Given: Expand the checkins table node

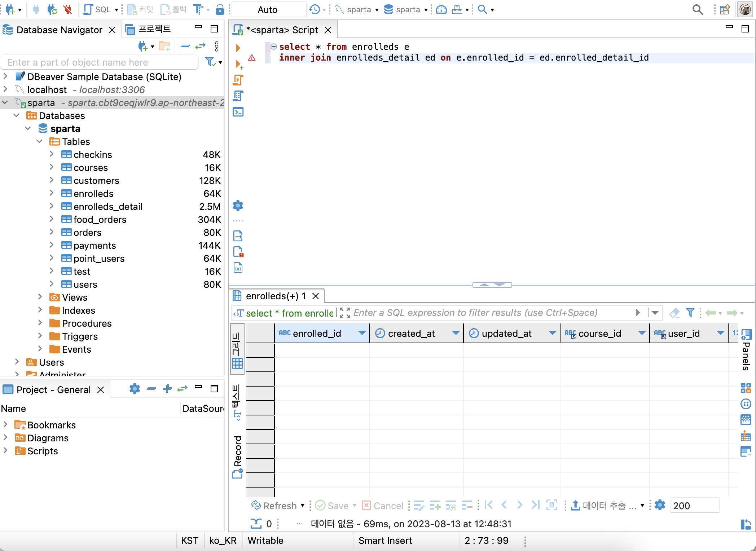Looking at the screenshot, I should [52, 154].
